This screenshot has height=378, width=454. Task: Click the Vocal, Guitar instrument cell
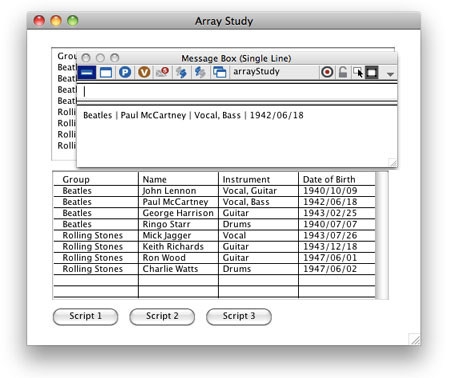[x=258, y=191]
